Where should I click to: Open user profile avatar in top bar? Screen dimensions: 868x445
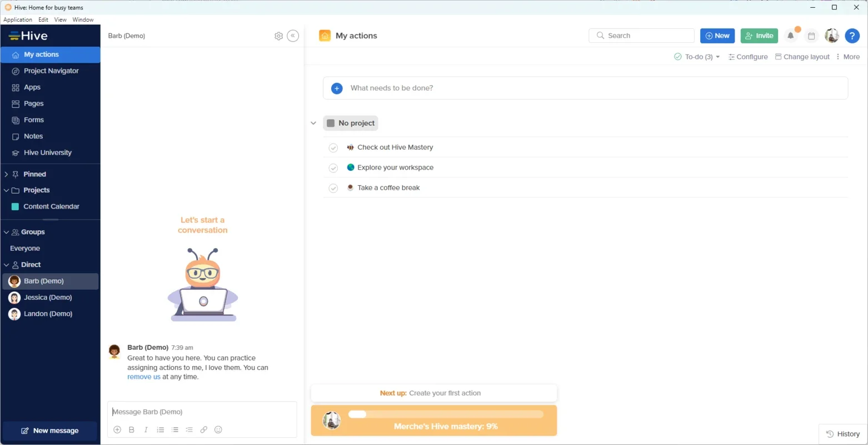pyautogui.click(x=832, y=36)
